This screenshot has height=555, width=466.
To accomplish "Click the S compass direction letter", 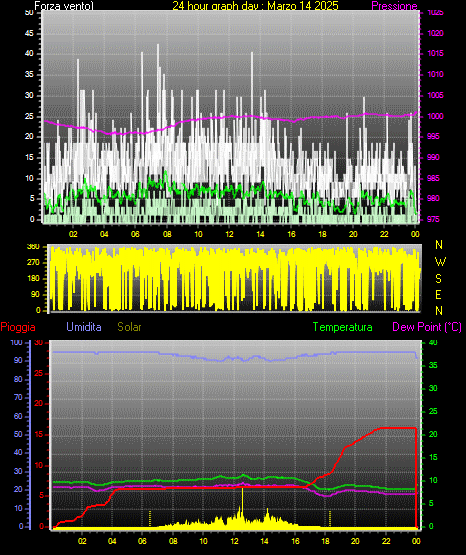I will pos(438,279).
